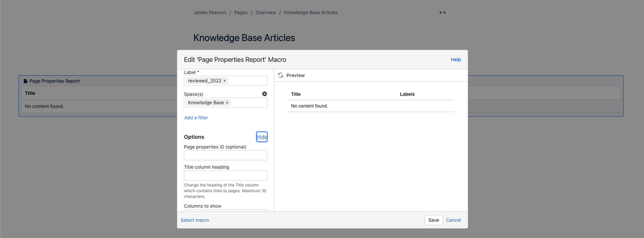Click the Options section heading
The height and width of the screenshot is (238, 644).
tap(194, 137)
